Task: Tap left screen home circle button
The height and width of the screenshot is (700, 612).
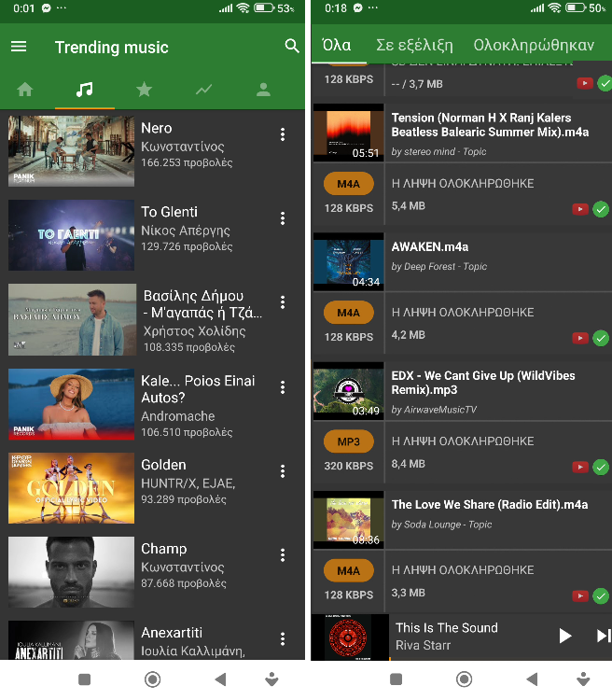Action: click(x=153, y=679)
